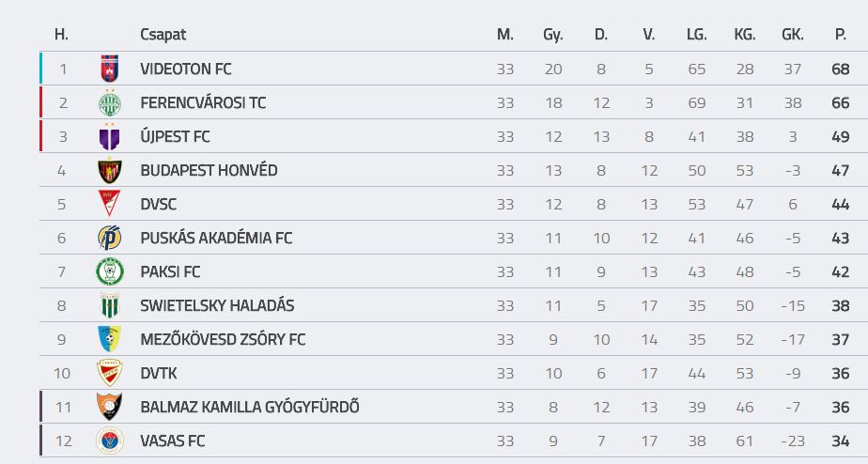Click the Ferencvárosi TC green crest

click(110, 103)
